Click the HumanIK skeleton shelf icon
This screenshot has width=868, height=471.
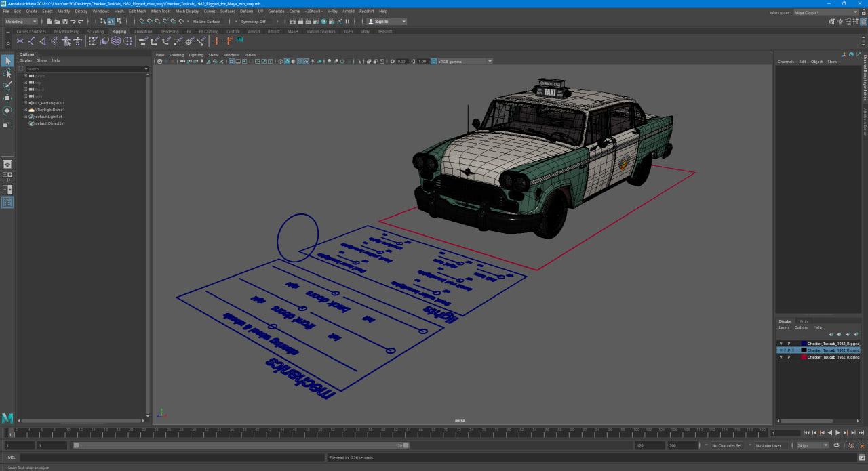(77, 41)
